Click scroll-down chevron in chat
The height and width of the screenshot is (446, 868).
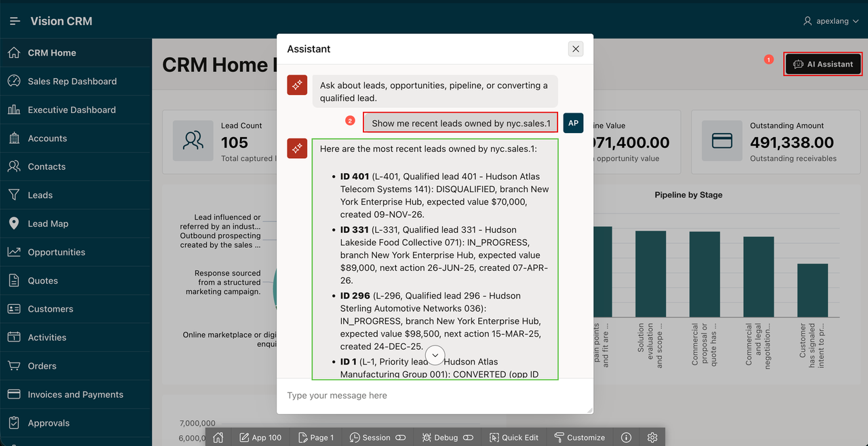point(435,354)
